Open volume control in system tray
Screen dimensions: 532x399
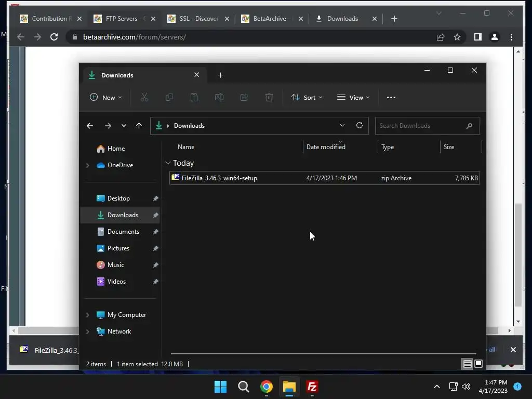tap(466, 387)
